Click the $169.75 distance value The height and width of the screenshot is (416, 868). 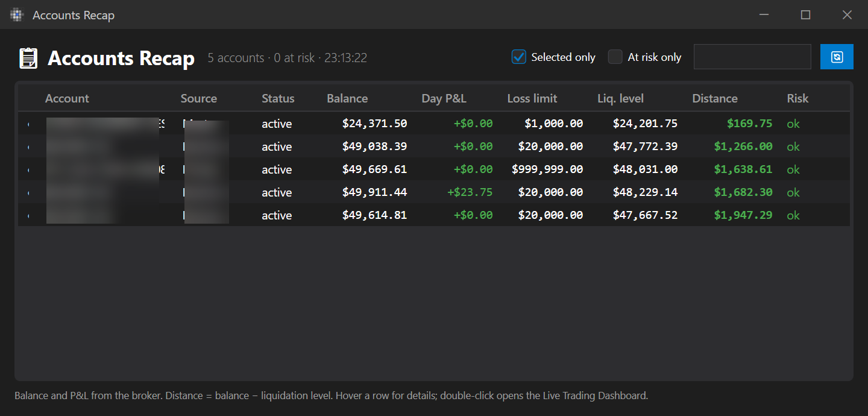(x=749, y=124)
